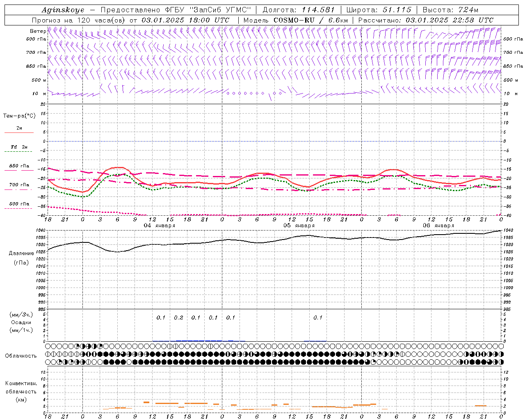Viewport: 525px width, 420px height.
Task: Click the 'Высота: 724м' elevation value
Action: 450,10
